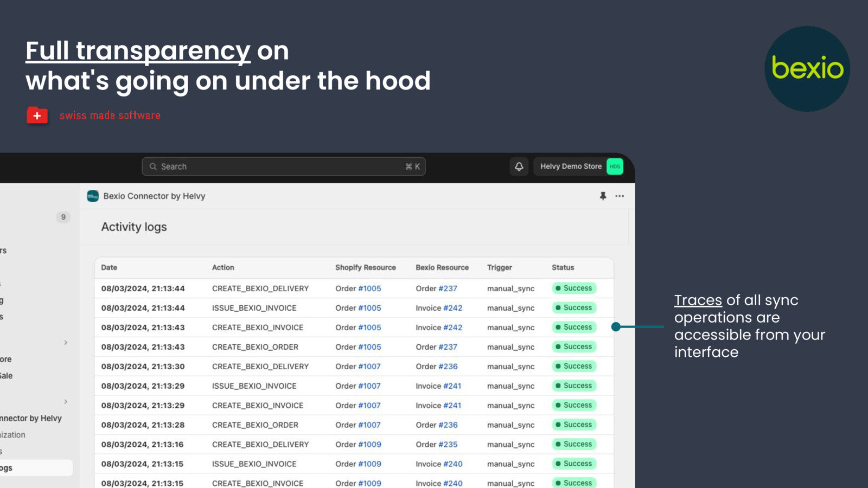Click the search magnifier icon
This screenshot has width=868, height=488.
[153, 166]
